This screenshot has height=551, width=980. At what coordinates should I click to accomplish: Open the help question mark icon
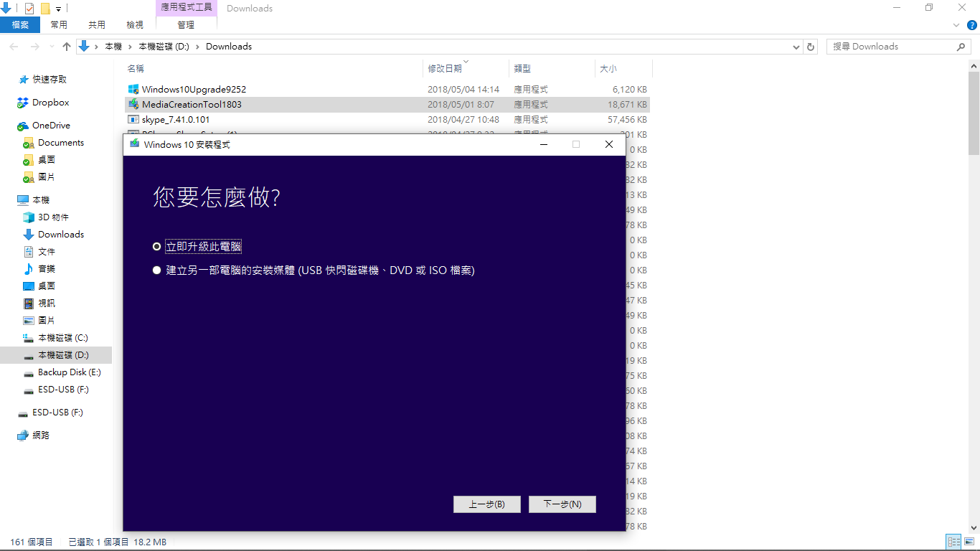[x=972, y=25]
